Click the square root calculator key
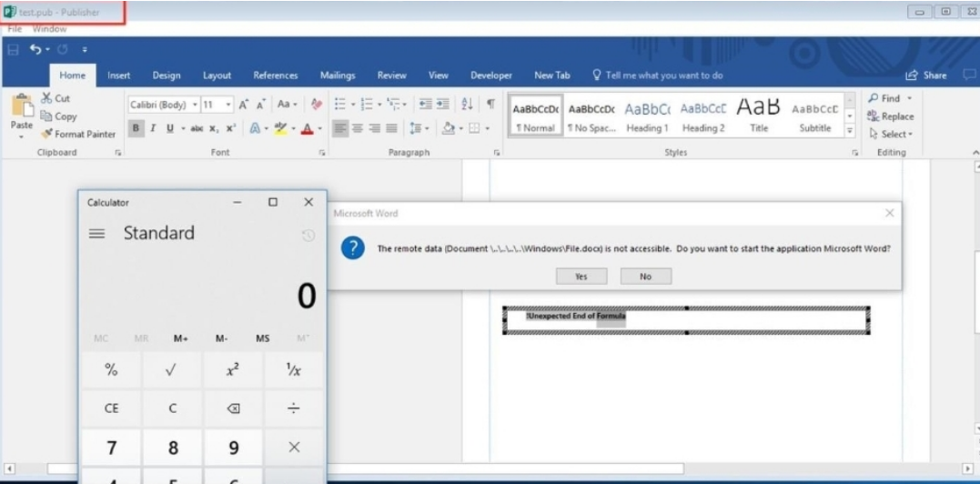This screenshot has width=980, height=484. pyautogui.click(x=172, y=370)
